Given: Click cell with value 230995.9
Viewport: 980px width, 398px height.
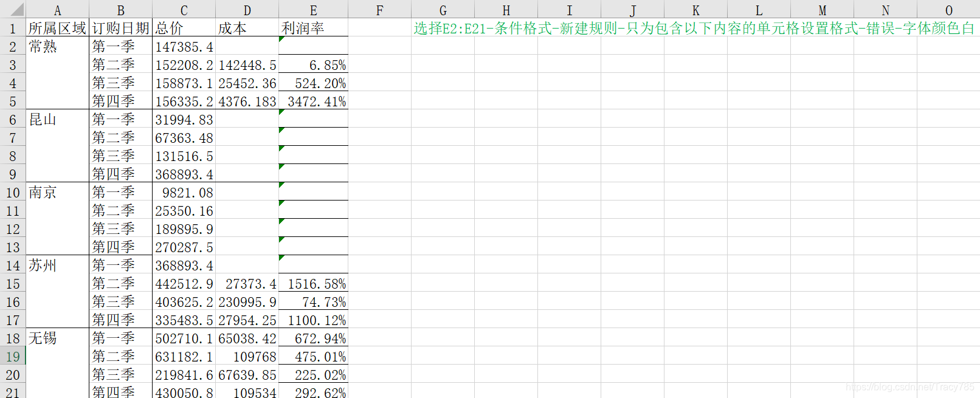Looking at the screenshot, I should (x=247, y=301).
